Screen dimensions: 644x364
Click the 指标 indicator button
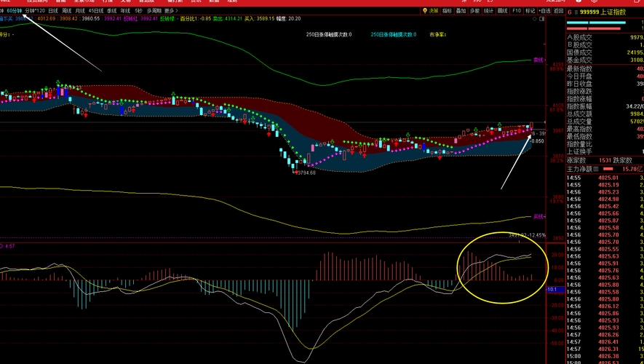click(448, 11)
